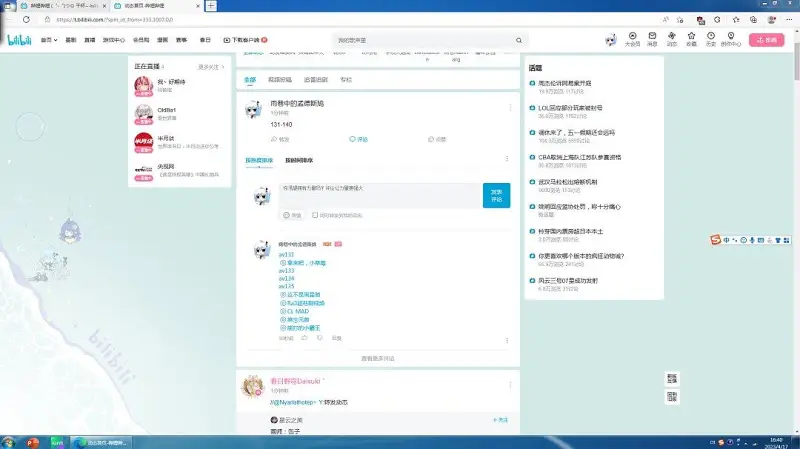Screen dimensions: 800x449
Task: Click the thumbs-up icon under the av131 comment
Action: (x=305, y=338)
